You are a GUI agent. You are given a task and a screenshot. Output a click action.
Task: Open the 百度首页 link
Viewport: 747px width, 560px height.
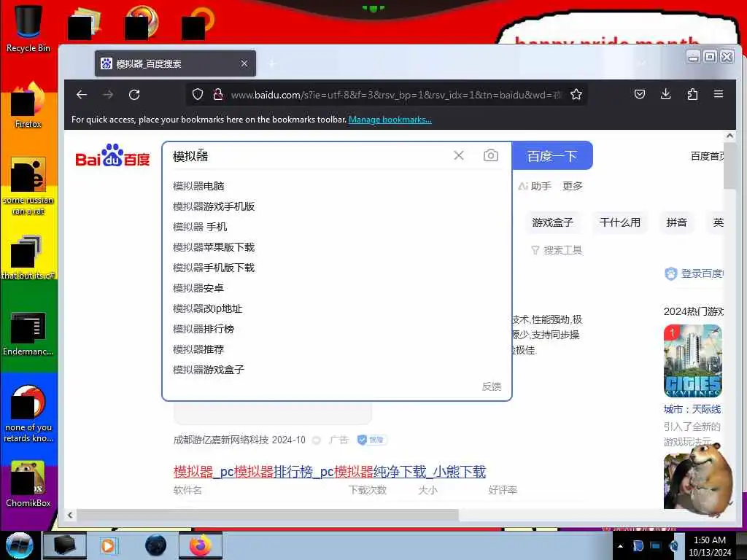[x=708, y=156]
